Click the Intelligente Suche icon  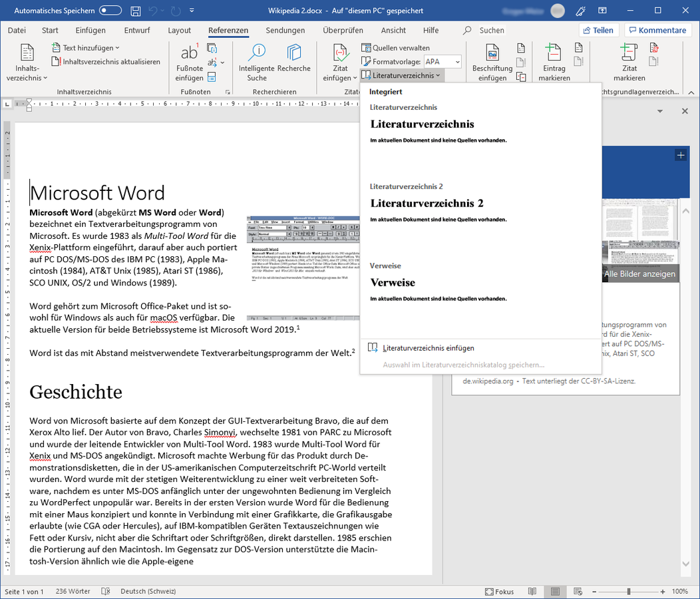pyautogui.click(x=256, y=54)
